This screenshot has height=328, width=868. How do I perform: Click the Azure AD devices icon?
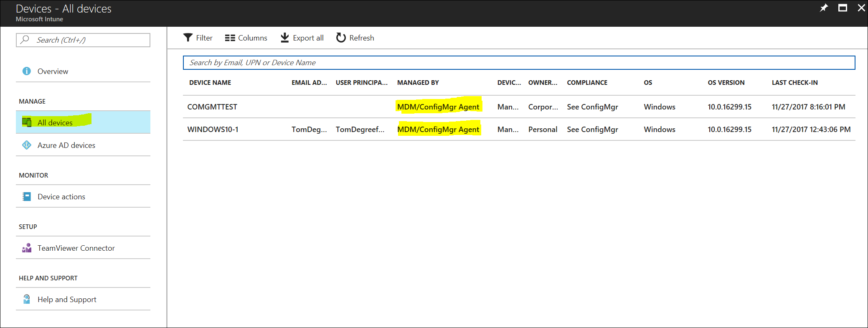pos(27,145)
